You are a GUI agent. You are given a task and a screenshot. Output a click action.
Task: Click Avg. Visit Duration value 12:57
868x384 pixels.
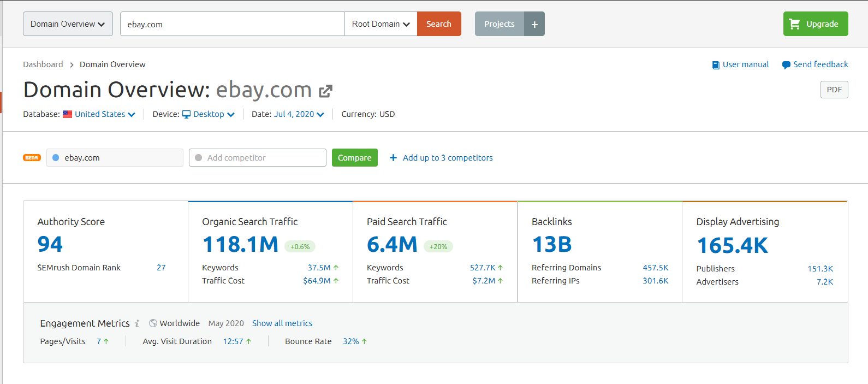[233, 341]
